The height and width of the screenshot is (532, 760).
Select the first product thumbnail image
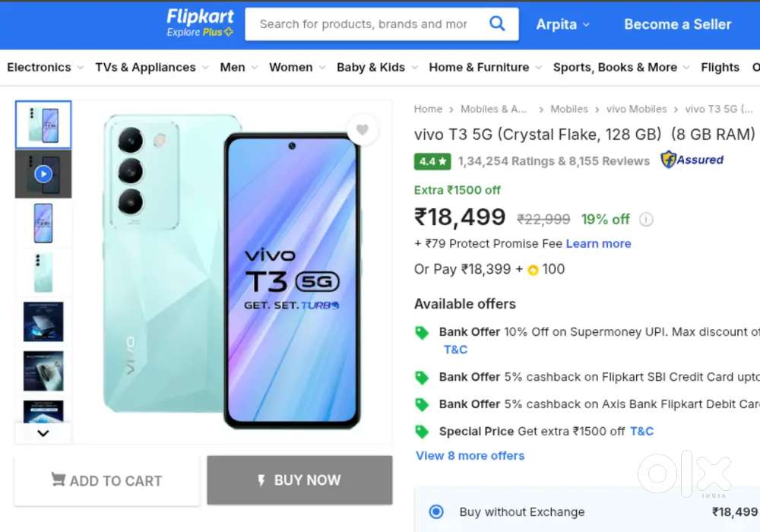click(x=43, y=125)
